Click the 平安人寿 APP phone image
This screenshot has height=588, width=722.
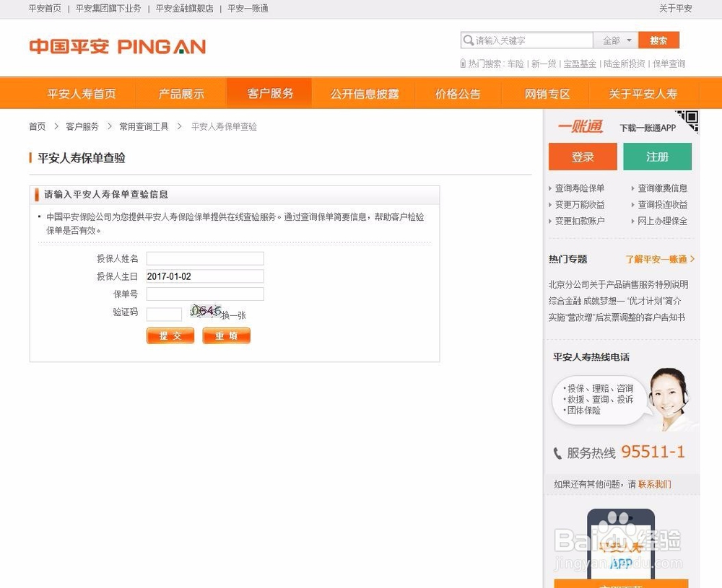[x=621, y=545]
